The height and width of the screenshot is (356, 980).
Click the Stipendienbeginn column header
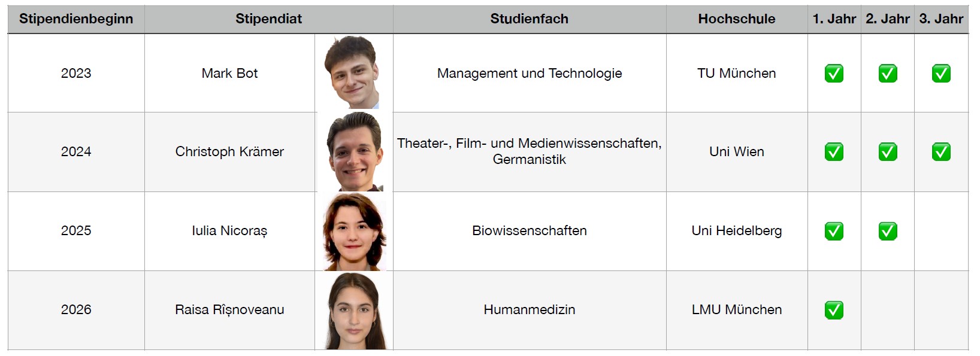click(x=76, y=19)
